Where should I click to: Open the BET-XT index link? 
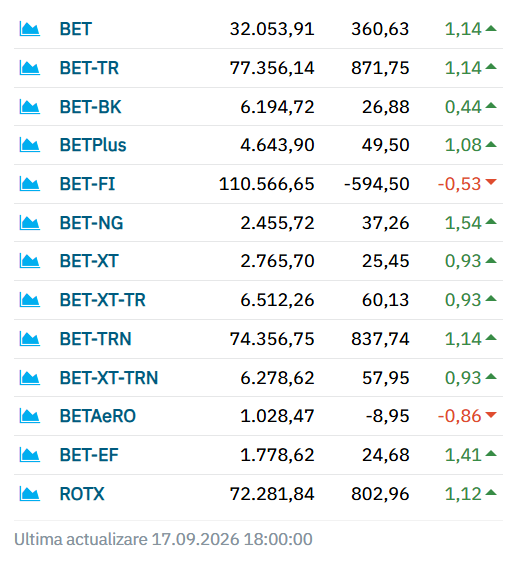coord(89,261)
